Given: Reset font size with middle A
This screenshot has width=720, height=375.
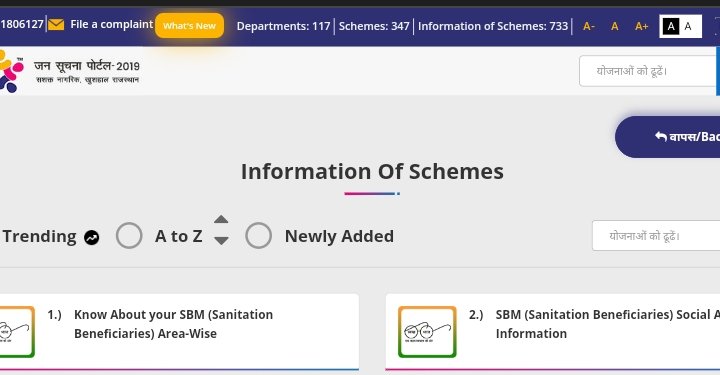Looking at the screenshot, I should [615, 26].
